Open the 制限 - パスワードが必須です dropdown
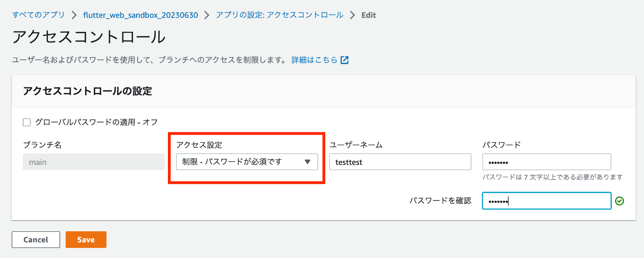 tap(247, 162)
